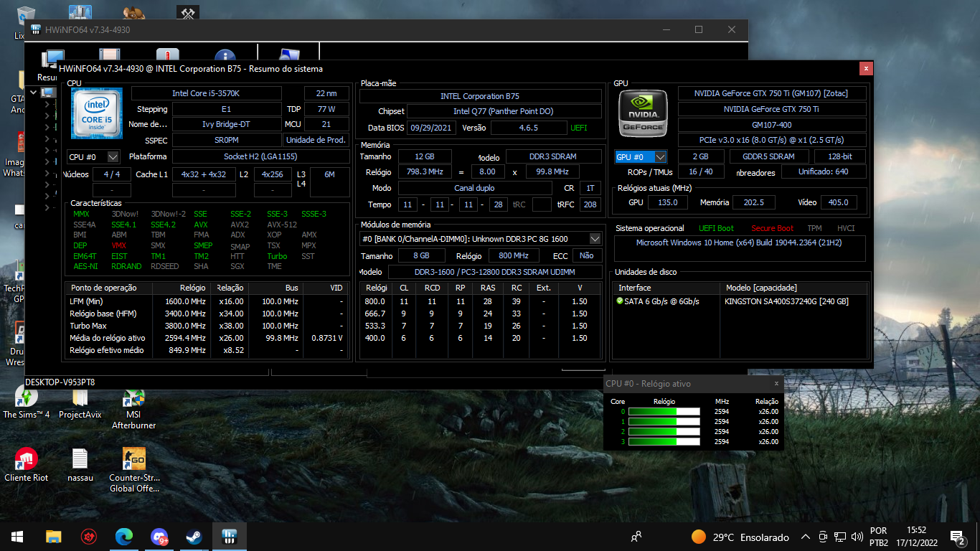Close the Resumo do sistema window
This screenshot has height=551, width=980.
tap(866, 68)
